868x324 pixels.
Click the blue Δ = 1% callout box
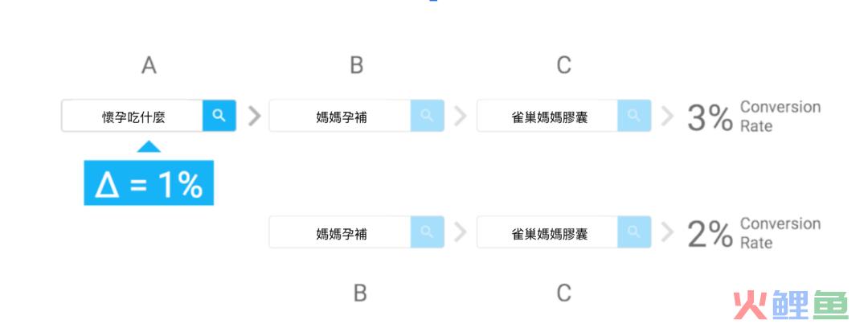[x=149, y=183]
